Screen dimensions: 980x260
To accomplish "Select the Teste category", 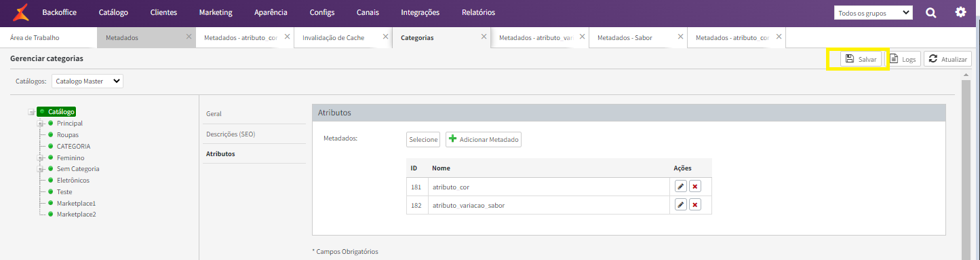I will (x=64, y=191).
